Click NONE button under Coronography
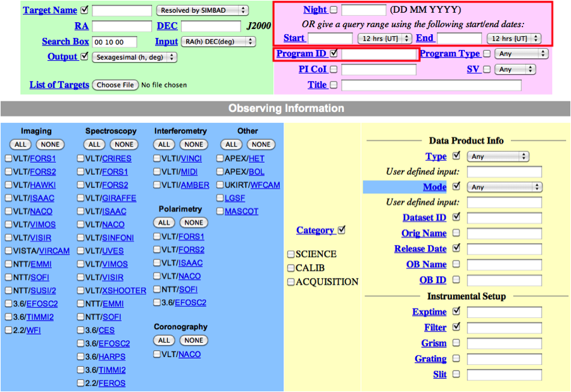The image size is (571, 392). (194, 340)
